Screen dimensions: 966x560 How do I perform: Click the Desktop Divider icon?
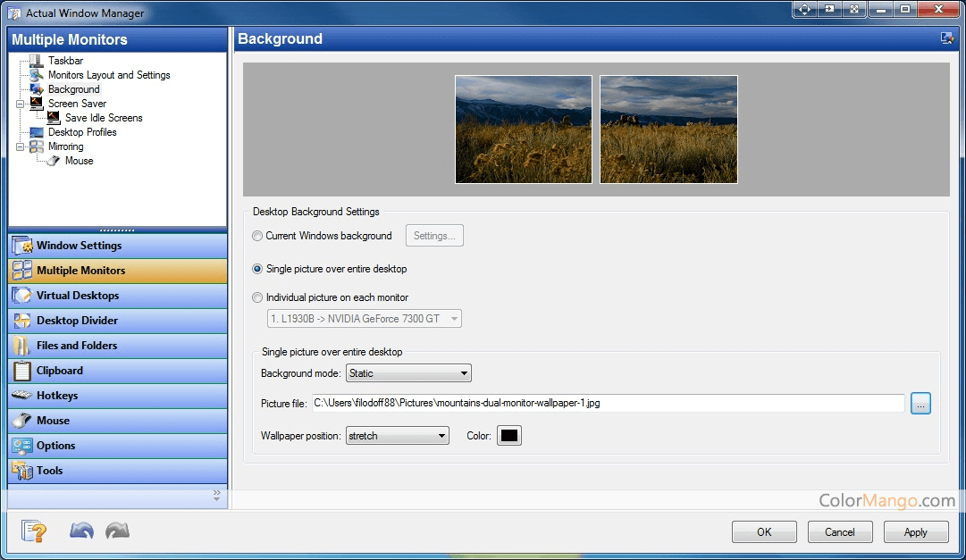[22, 321]
